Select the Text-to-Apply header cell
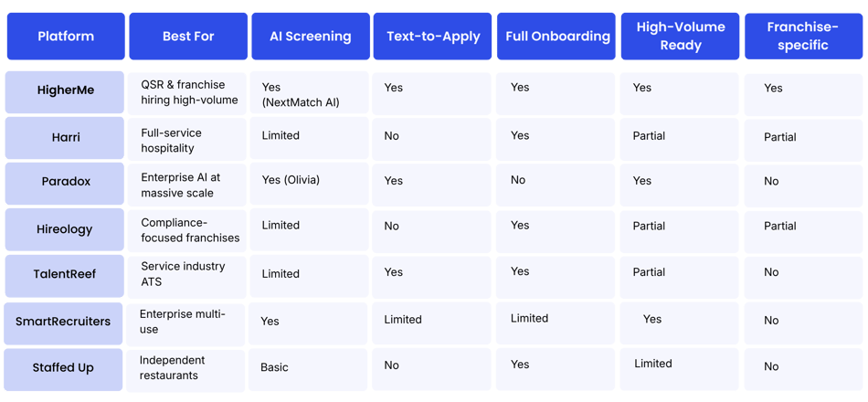This screenshot has height=402, width=868. (x=433, y=37)
